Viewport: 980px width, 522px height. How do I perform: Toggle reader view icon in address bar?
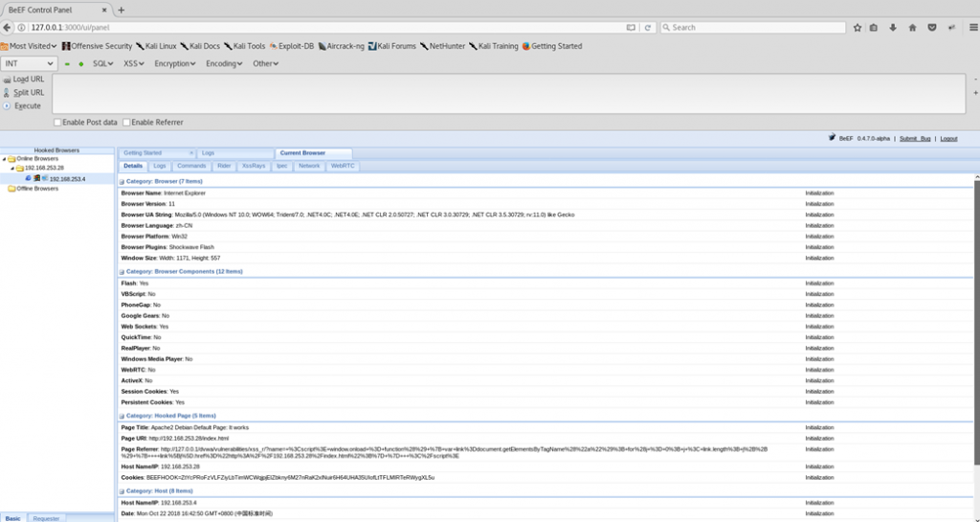[631, 28]
